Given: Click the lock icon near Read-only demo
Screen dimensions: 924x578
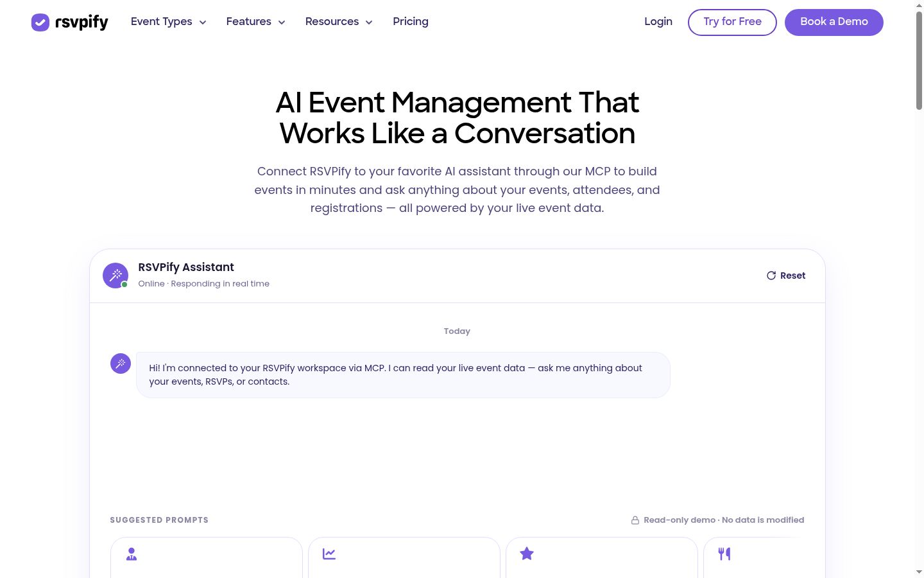Looking at the screenshot, I should 635,520.
